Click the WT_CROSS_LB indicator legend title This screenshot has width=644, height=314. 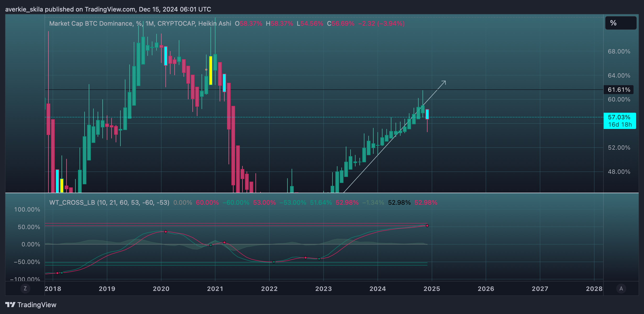pos(109,203)
